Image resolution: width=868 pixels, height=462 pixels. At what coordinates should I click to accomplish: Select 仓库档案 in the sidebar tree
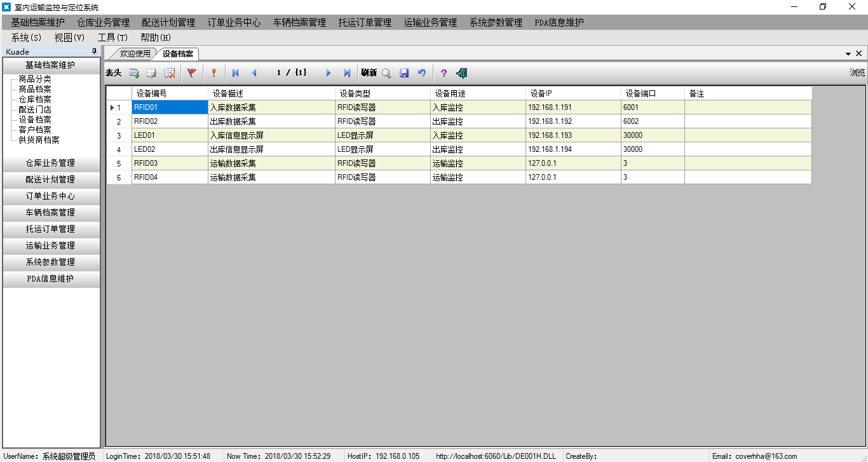point(35,99)
